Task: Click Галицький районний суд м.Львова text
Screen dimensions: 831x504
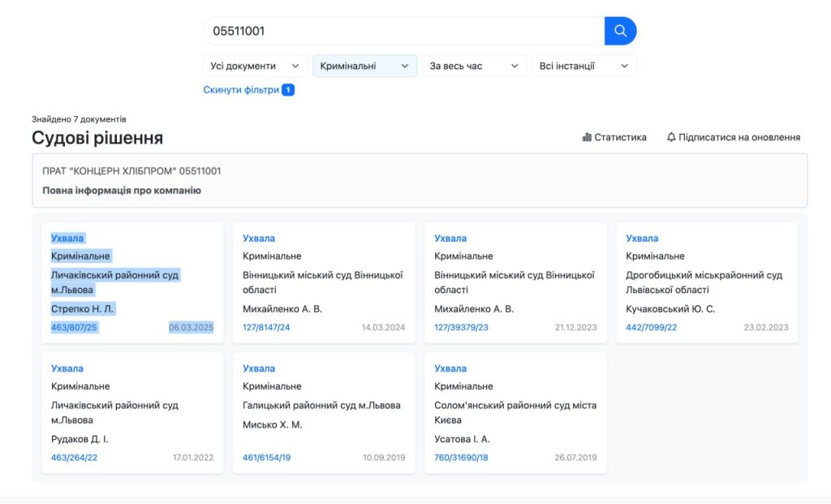Action: click(x=321, y=406)
